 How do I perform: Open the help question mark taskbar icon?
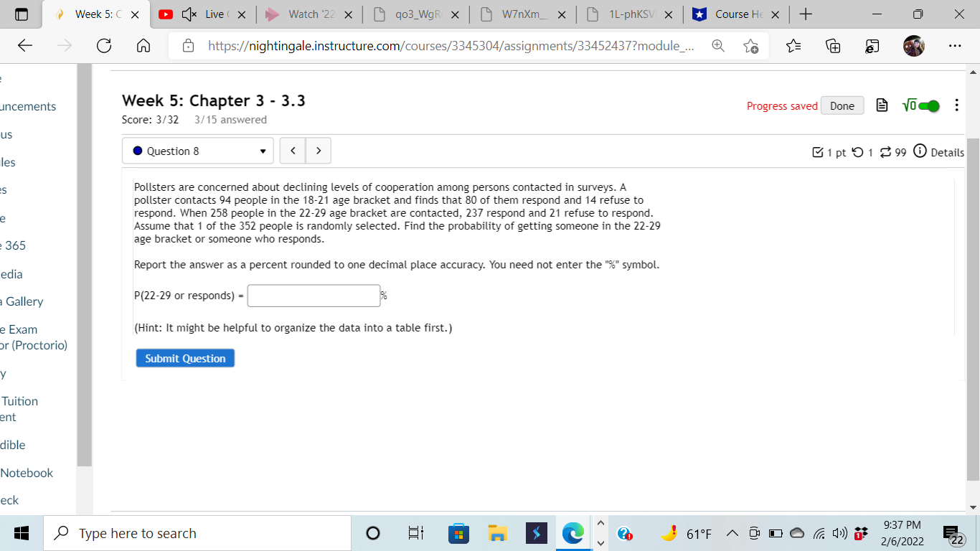[x=626, y=534]
